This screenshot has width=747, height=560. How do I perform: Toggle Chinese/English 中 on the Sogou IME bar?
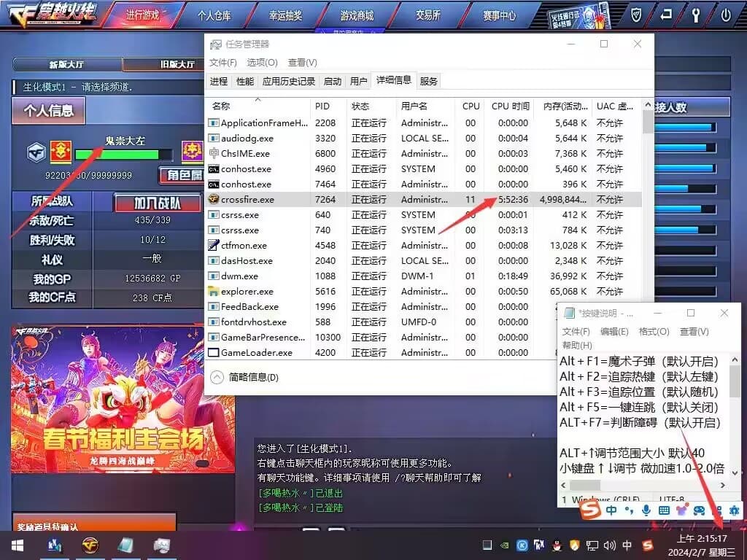tap(612, 510)
